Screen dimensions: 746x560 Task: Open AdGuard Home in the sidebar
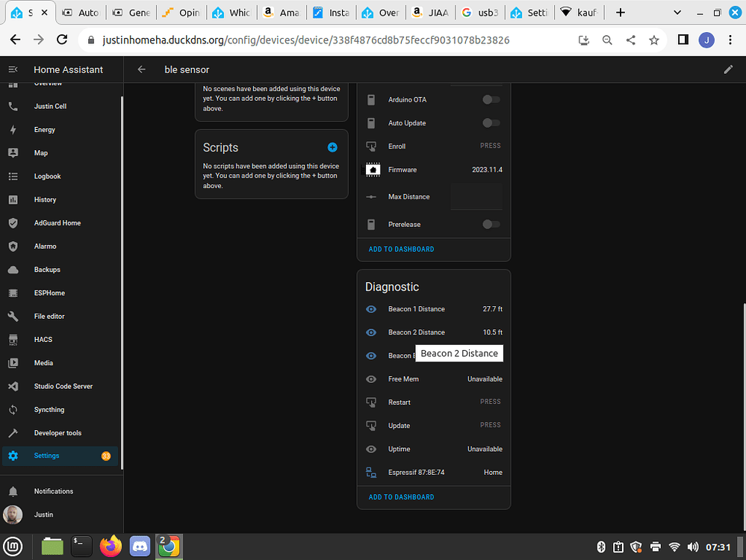click(57, 223)
